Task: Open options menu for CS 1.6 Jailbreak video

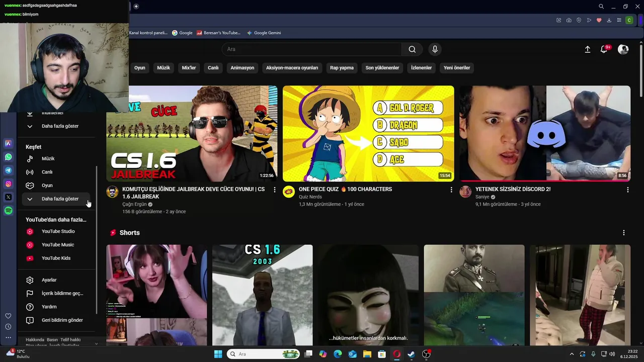Action: point(274,190)
